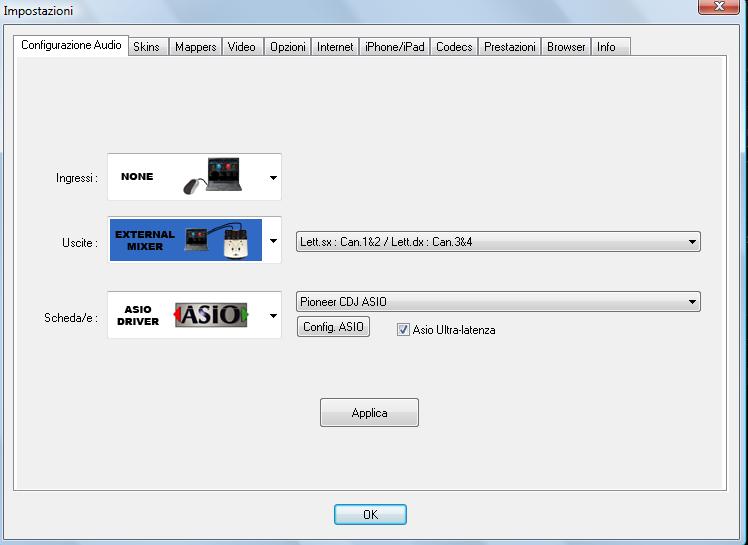748x545 pixels.
Task: Click the ASIO DRIVER text label
Action: click(138, 315)
